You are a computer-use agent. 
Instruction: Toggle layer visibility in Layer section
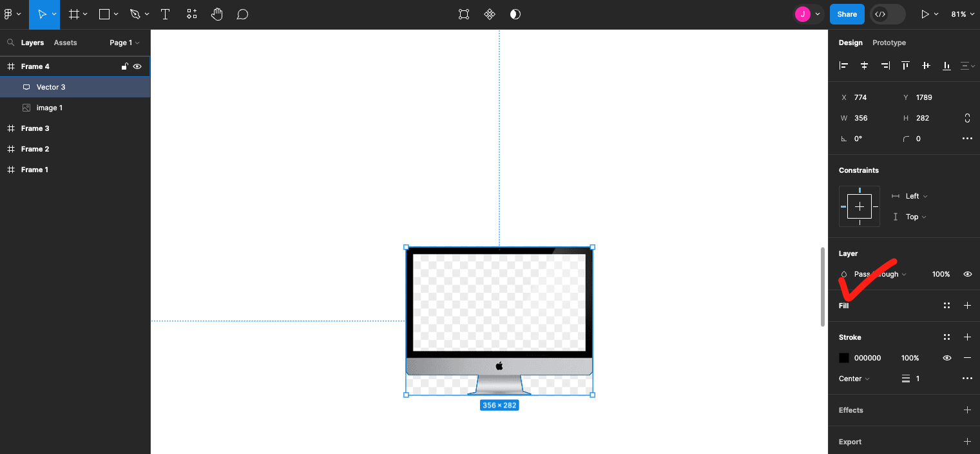coord(967,274)
